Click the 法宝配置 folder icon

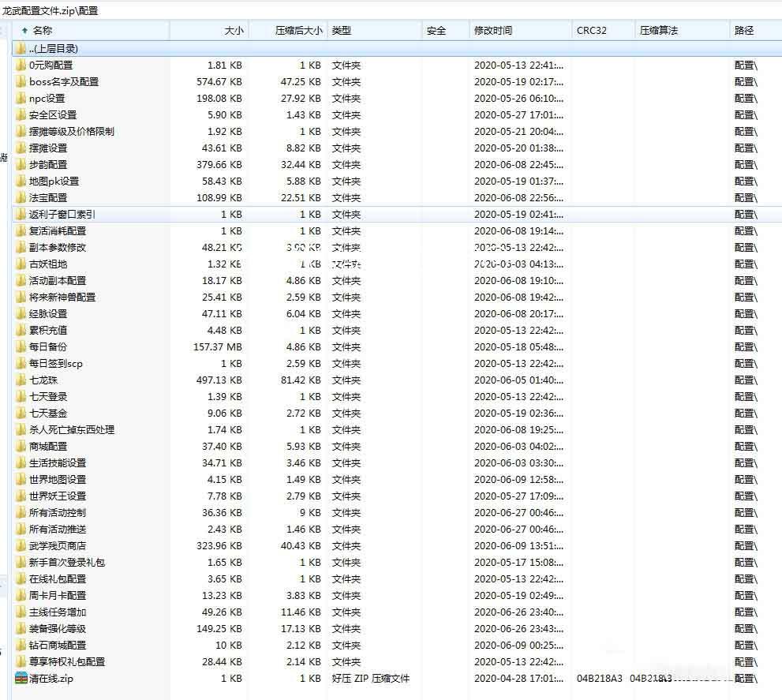(21, 197)
